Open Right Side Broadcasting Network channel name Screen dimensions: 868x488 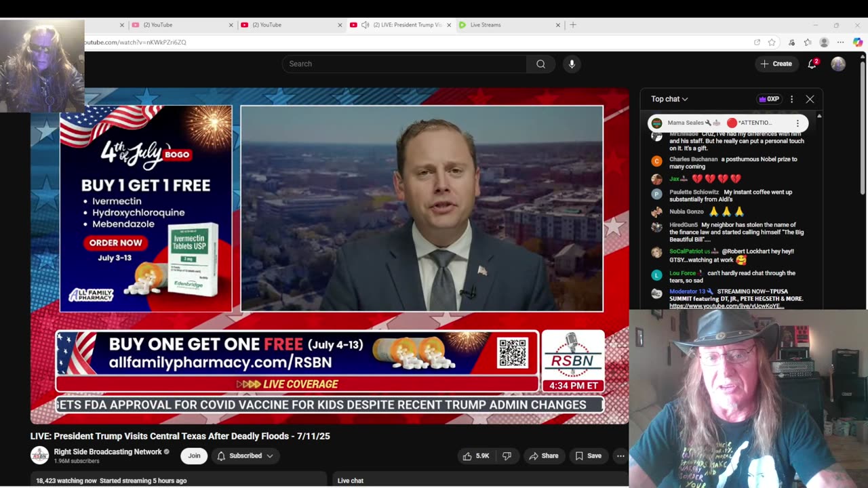tap(108, 452)
